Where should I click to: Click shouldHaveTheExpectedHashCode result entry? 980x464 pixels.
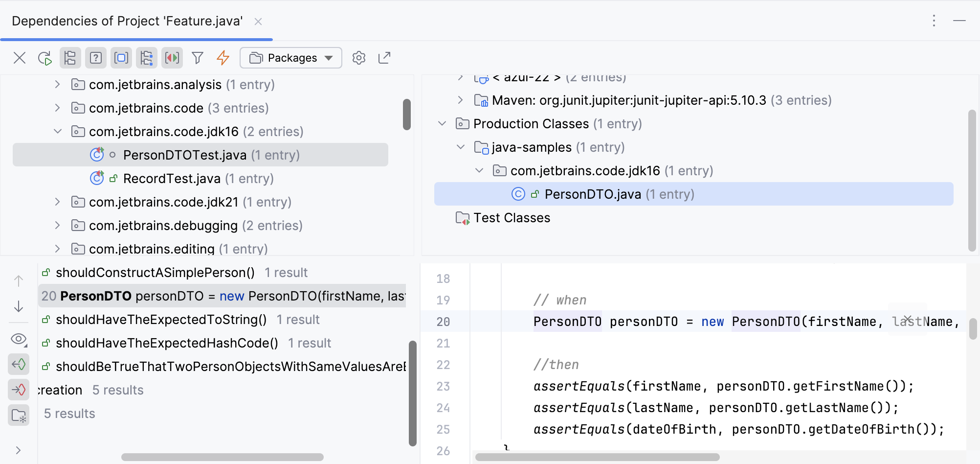166,343
